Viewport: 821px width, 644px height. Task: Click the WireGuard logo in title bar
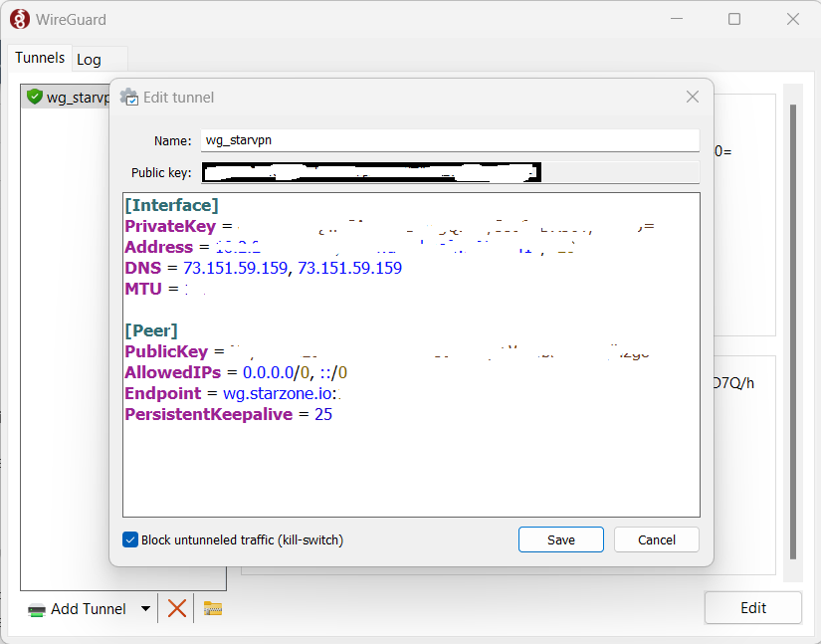tap(20, 19)
